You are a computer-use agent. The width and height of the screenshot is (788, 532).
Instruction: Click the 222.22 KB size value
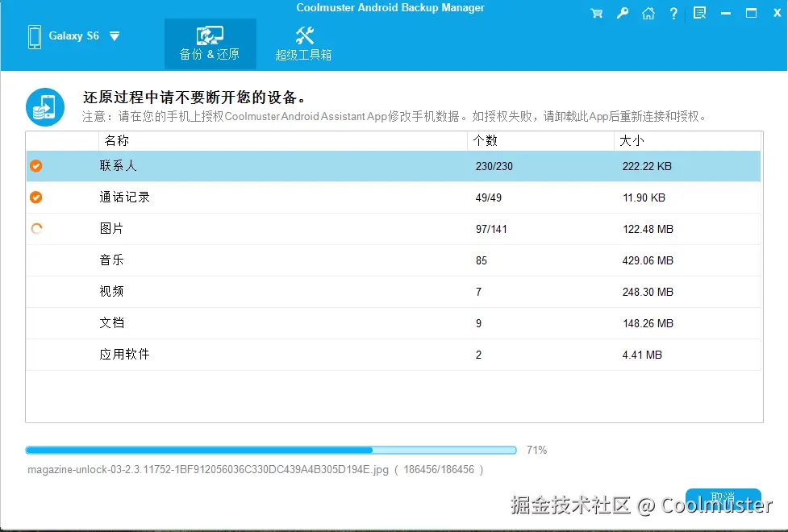click(647, 166)
